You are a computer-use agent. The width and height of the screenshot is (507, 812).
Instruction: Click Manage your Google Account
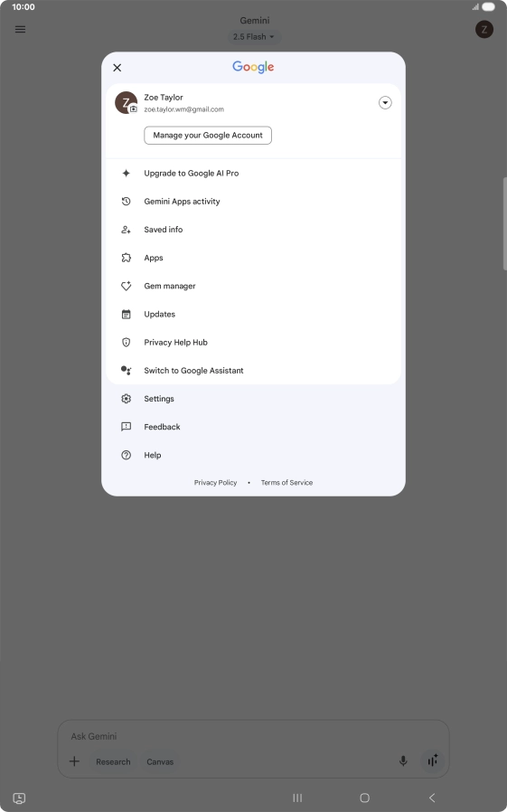tap(208, 135)
